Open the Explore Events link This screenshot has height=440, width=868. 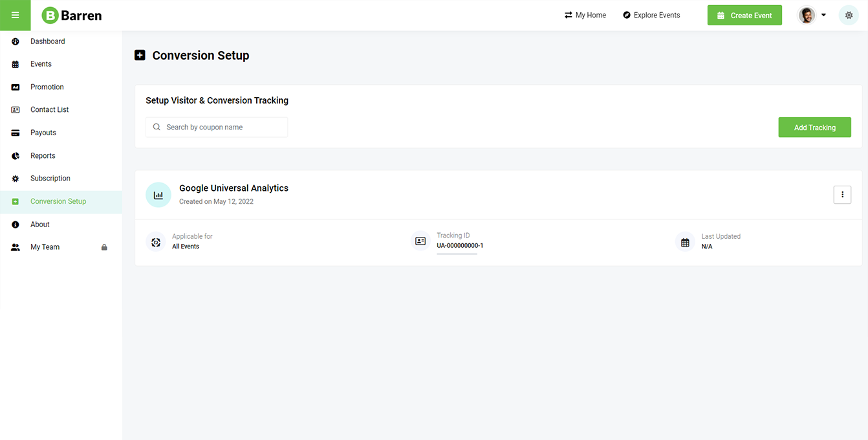pos(651,16)
